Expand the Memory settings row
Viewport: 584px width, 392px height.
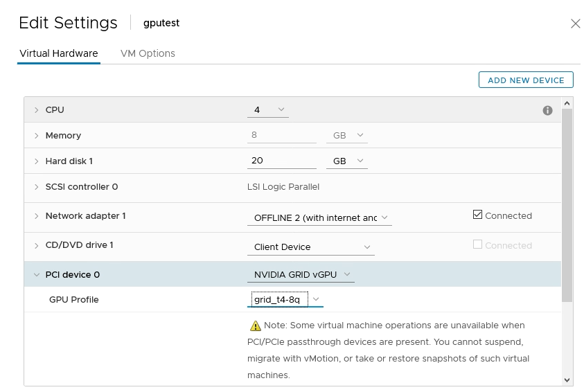click(37, 136)
